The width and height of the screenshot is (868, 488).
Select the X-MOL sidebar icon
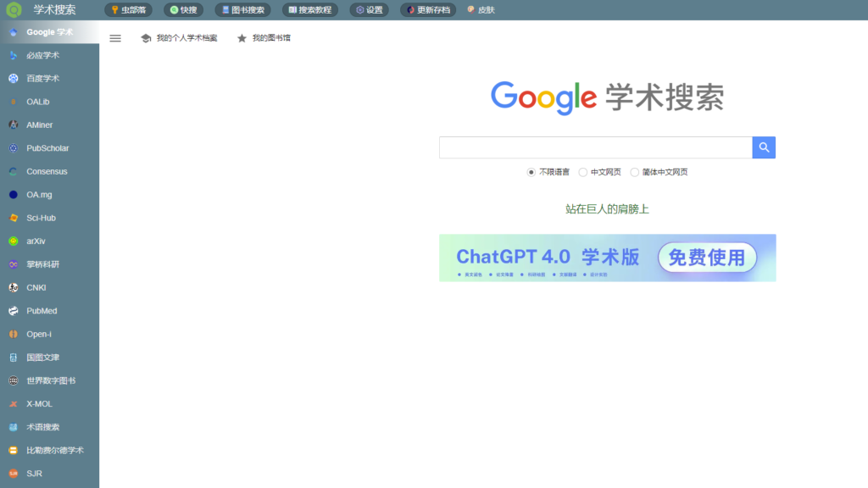[x=14, y=404]
